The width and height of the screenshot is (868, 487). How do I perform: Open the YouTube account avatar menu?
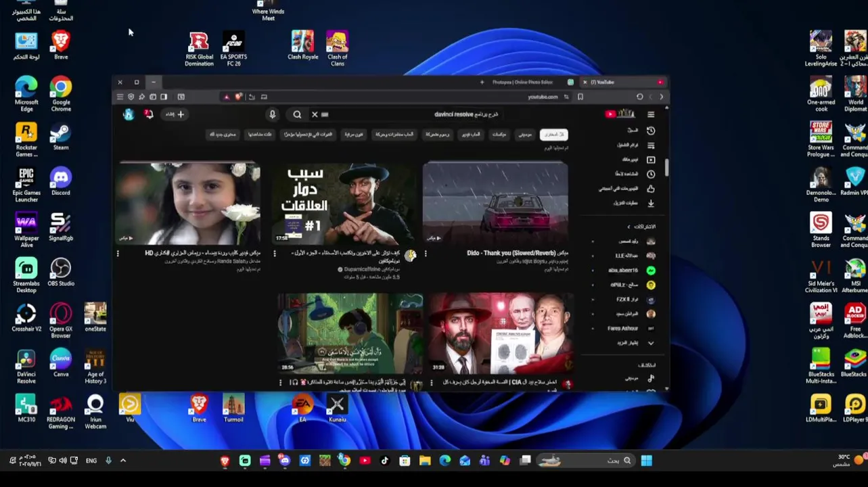coord(128,114)
